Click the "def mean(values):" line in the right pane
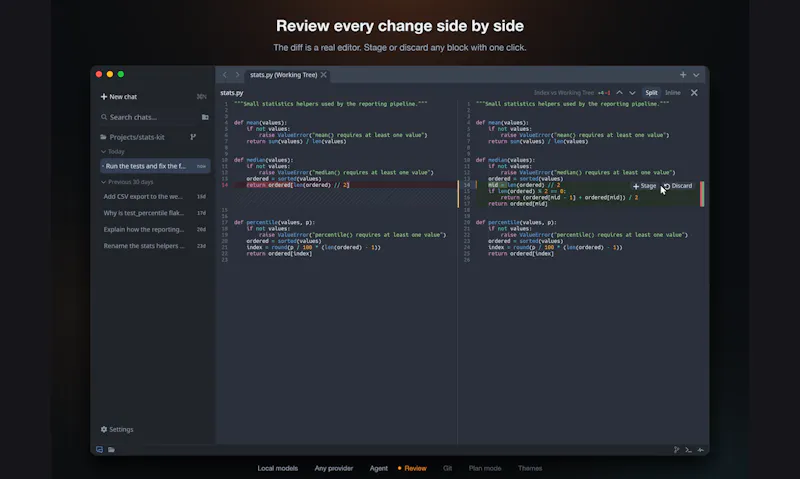 pos(502,122)
